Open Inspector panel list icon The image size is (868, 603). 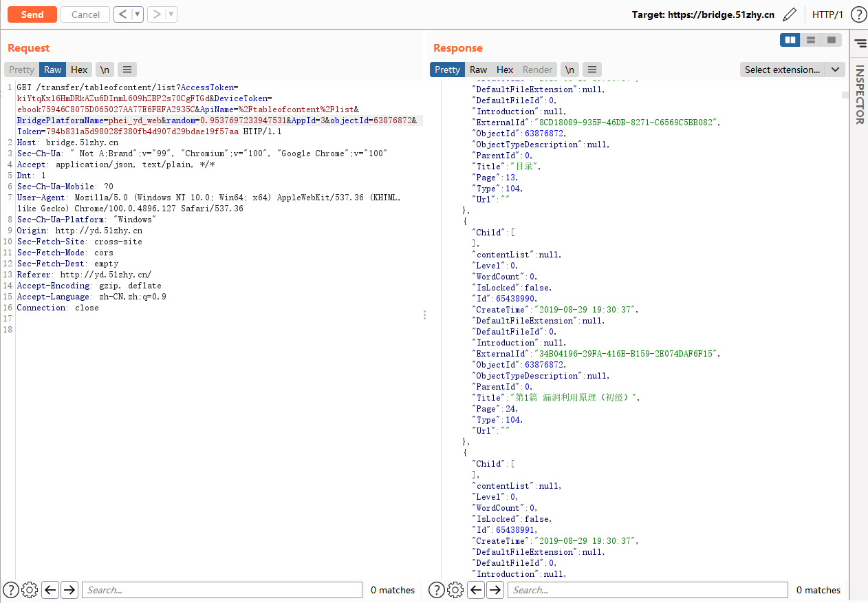click(x=860, y=43)
